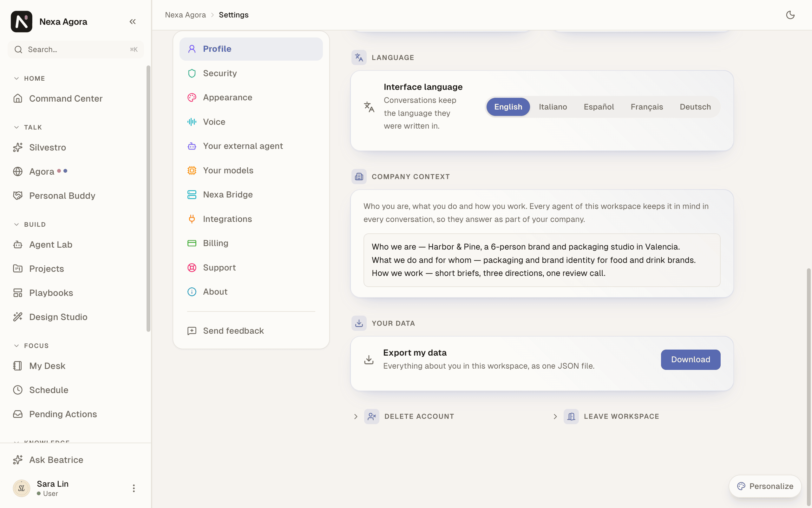Download my data export
This screenshot has height=508, width=812.
(691, 359)
